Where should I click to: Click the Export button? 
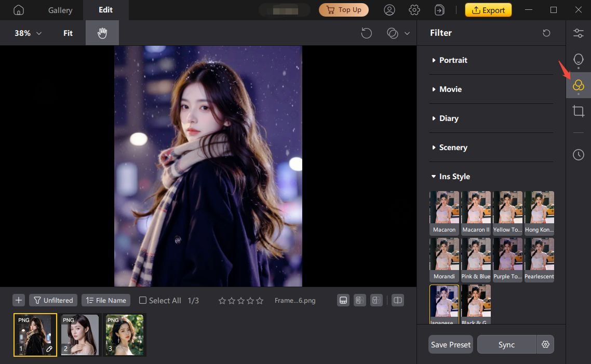point(488,10)
